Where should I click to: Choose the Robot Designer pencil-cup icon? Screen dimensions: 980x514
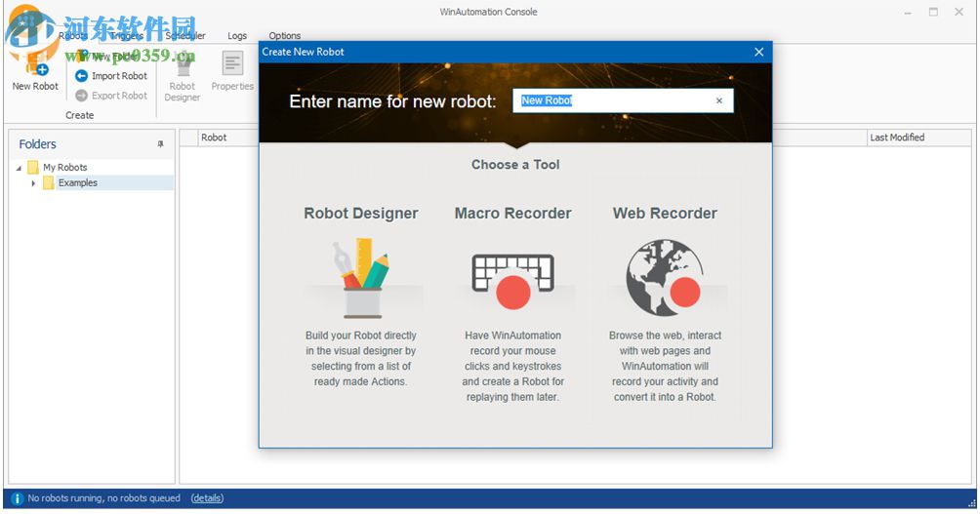(x=361, y=278)
